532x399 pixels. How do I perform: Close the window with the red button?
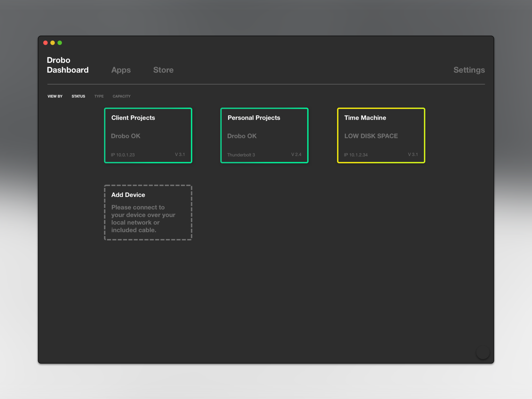[x=46, y=43]
